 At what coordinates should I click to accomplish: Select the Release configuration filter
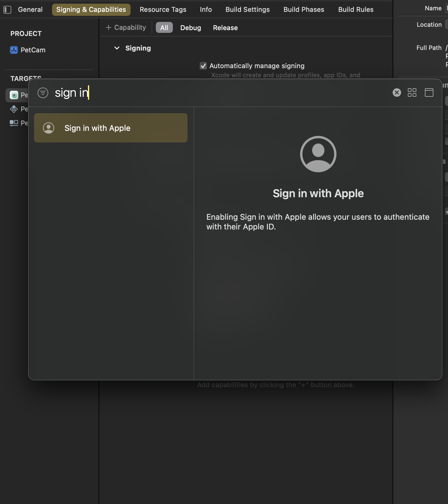(x=225, y=28)
